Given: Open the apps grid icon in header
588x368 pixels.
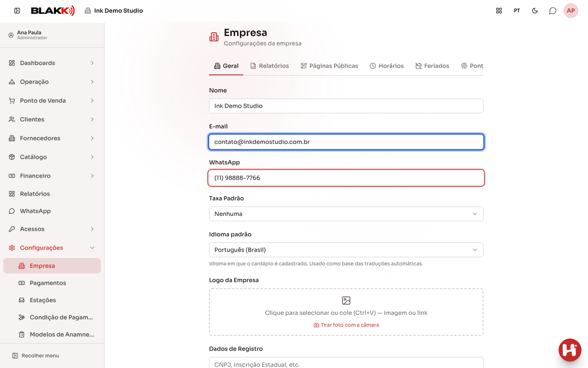Looking at the screenshot, I should (499, 11).
